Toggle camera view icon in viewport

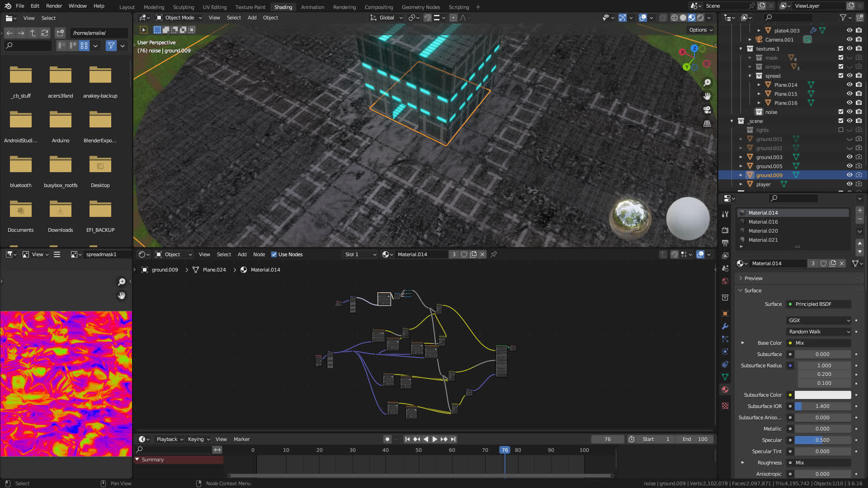coord(707,110)
